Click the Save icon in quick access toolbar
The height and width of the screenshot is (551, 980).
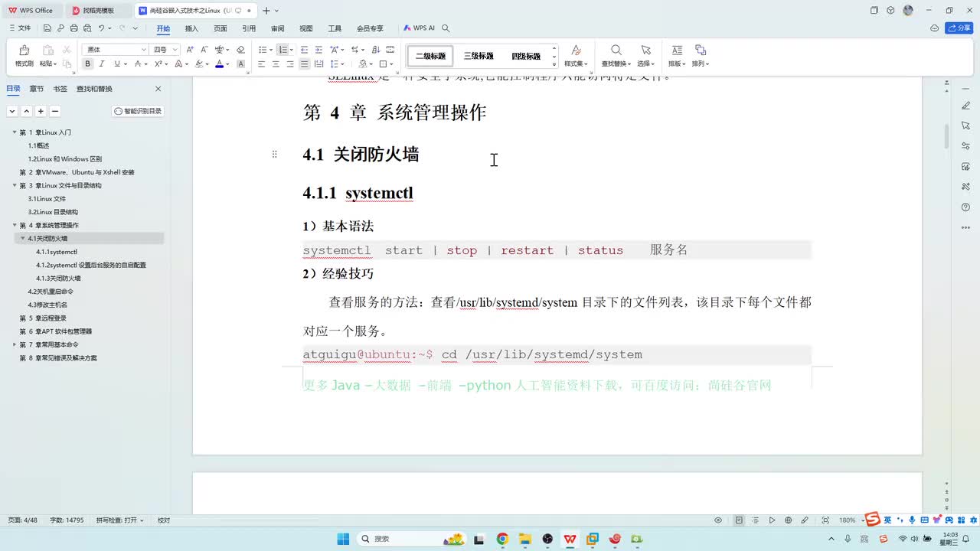[x=47, y=28]
